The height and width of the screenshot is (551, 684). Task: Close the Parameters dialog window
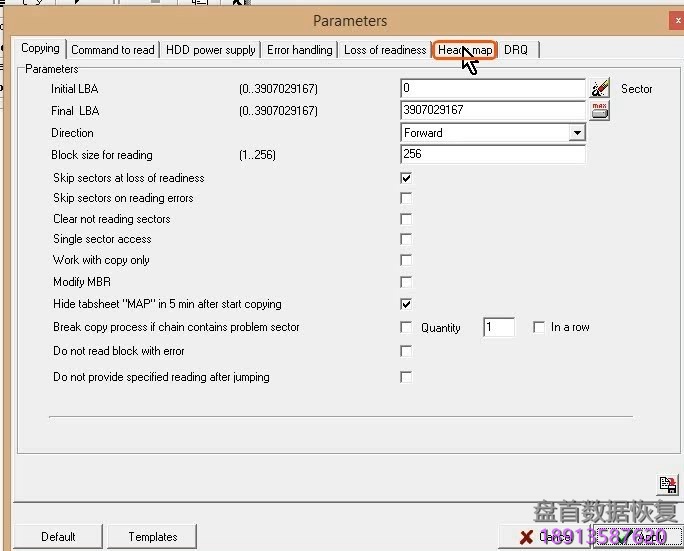[x=676, y=20]
